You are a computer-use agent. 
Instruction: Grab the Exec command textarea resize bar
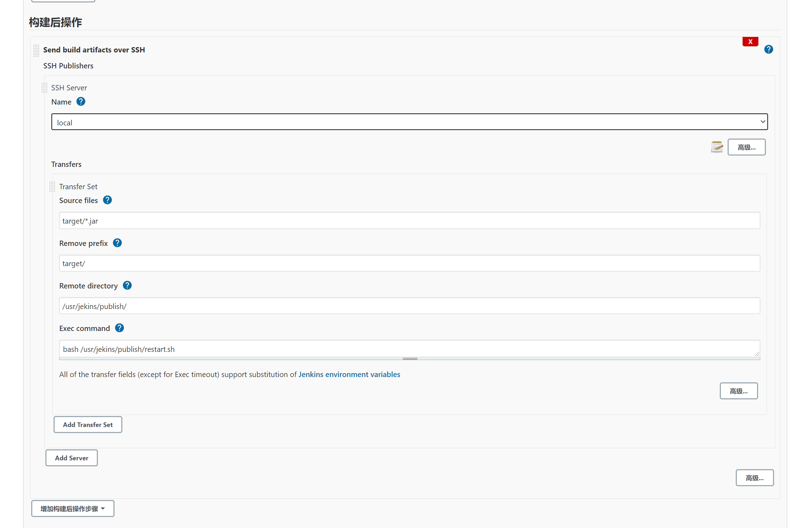coord(410,359)
